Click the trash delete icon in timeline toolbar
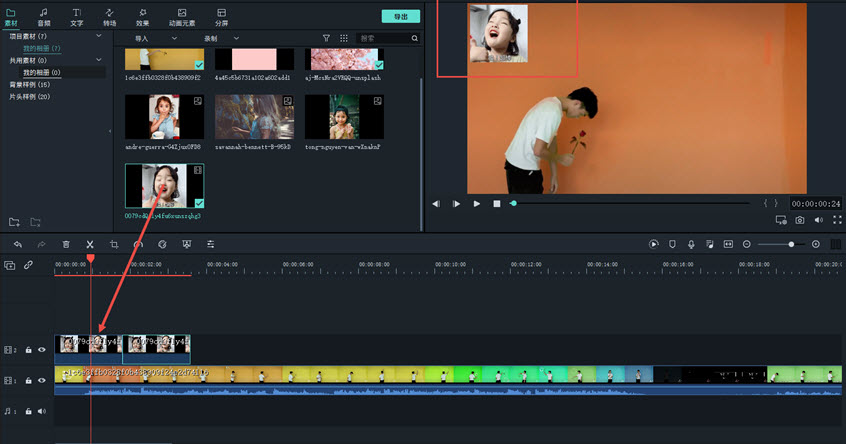The width and height of the screenshot is (846, 444). 66,244
